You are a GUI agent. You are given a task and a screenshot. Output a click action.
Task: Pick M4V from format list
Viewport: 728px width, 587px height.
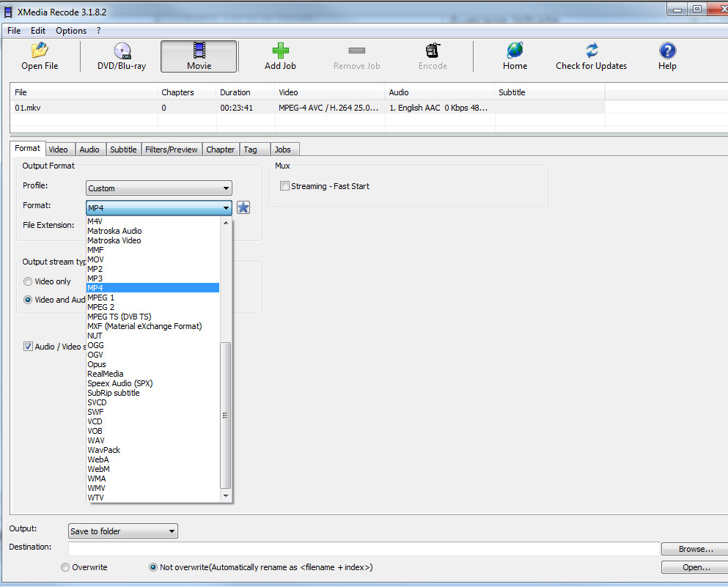tap(152, 221)
